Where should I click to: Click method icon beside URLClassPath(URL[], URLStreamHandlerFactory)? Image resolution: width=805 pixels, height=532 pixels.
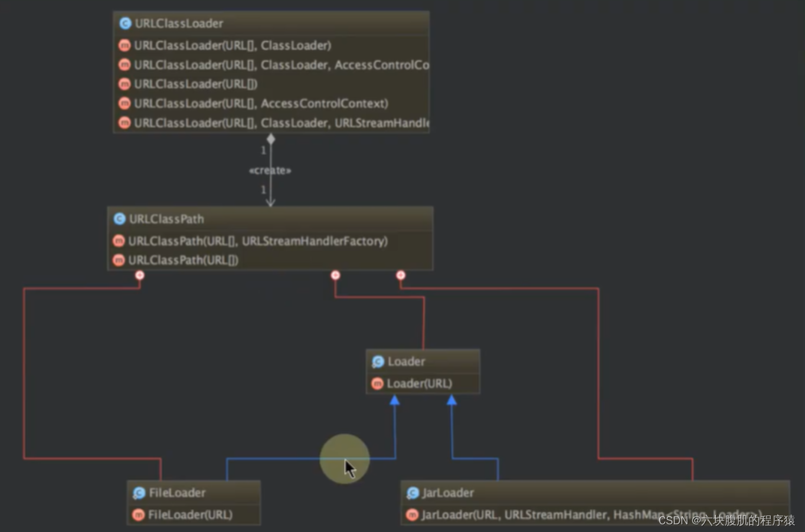pyautogui.click(x=119, y=241)
